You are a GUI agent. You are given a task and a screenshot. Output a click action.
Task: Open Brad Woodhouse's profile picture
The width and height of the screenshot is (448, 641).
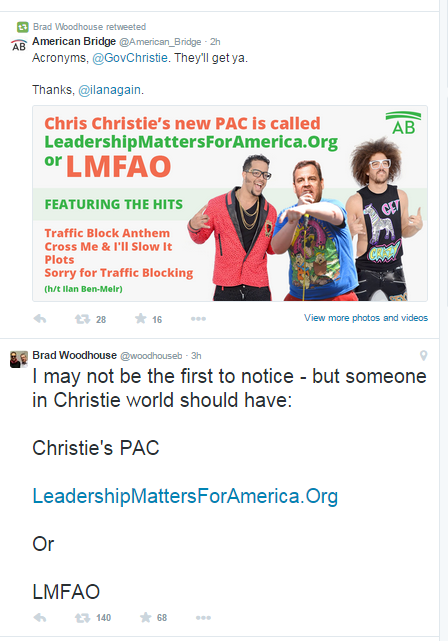(19, 359)
